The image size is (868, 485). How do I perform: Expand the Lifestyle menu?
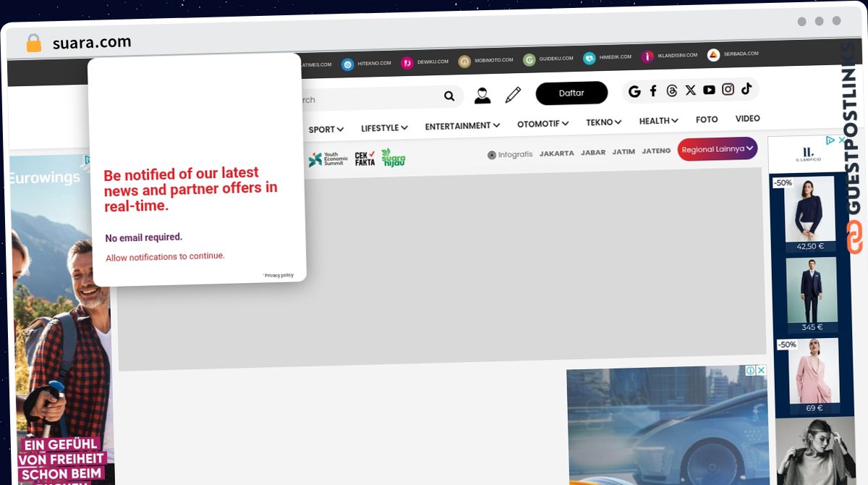tap(385, 128)
